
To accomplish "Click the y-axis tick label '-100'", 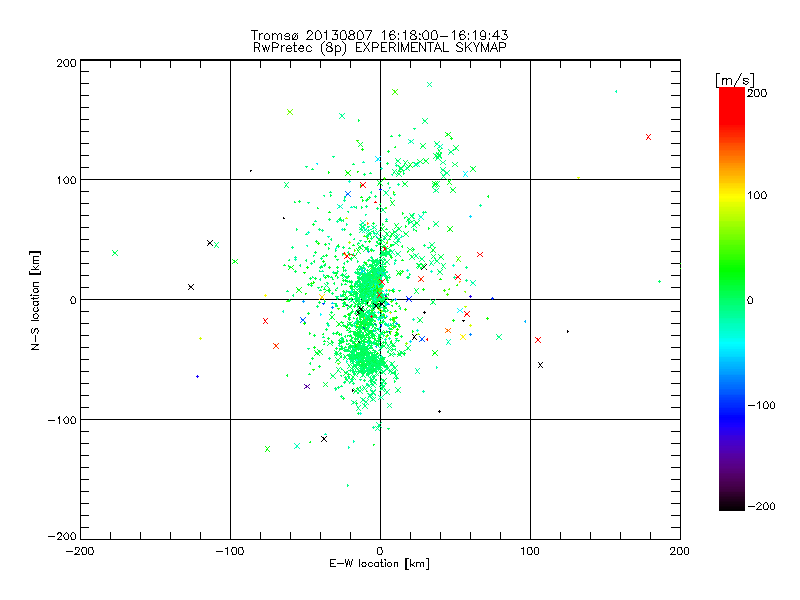I will point(62,420).
